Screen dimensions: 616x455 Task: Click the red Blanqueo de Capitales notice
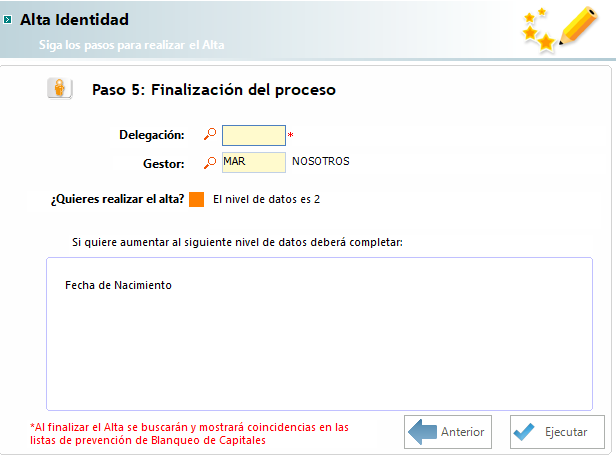click(x=189, y=433)
